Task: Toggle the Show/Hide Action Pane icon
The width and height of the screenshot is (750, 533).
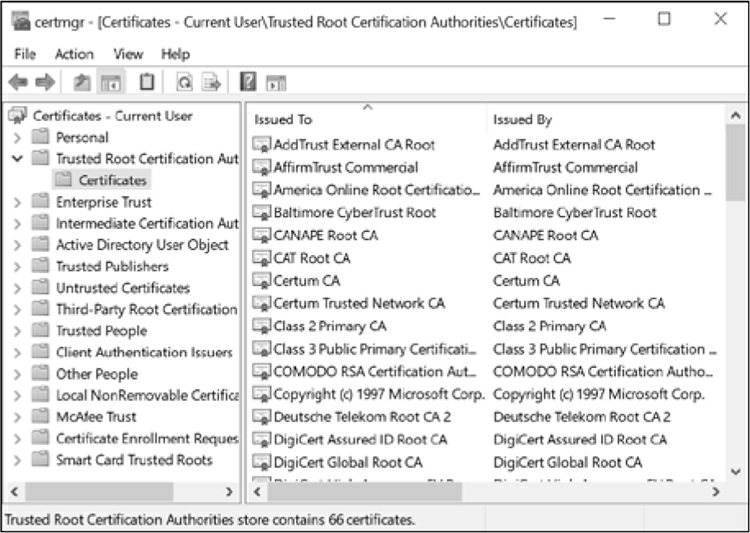Action: 276,83
